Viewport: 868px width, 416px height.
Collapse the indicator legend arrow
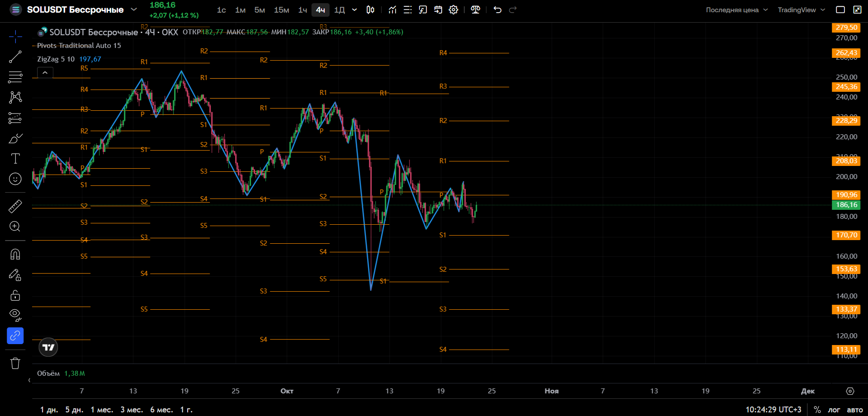45,72
